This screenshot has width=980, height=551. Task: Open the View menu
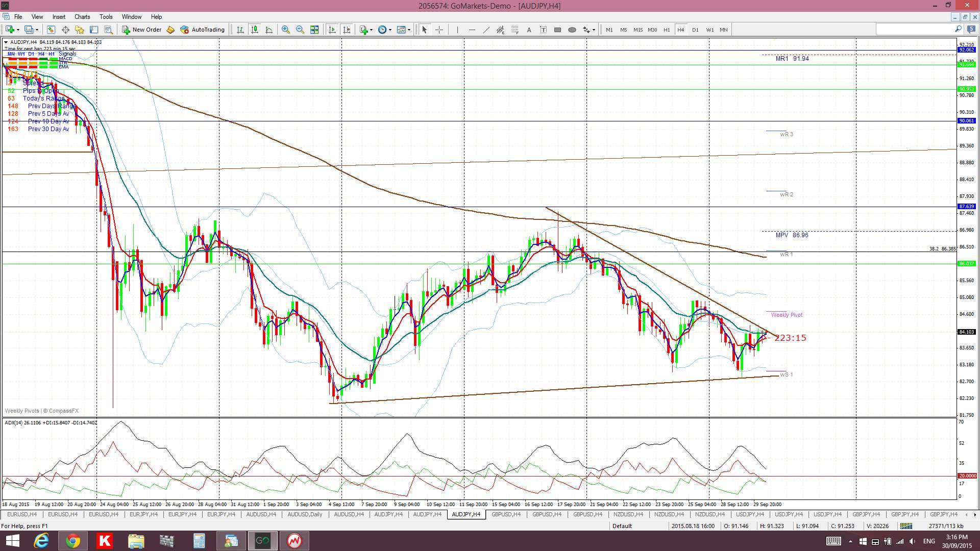[x=37, y=17]
